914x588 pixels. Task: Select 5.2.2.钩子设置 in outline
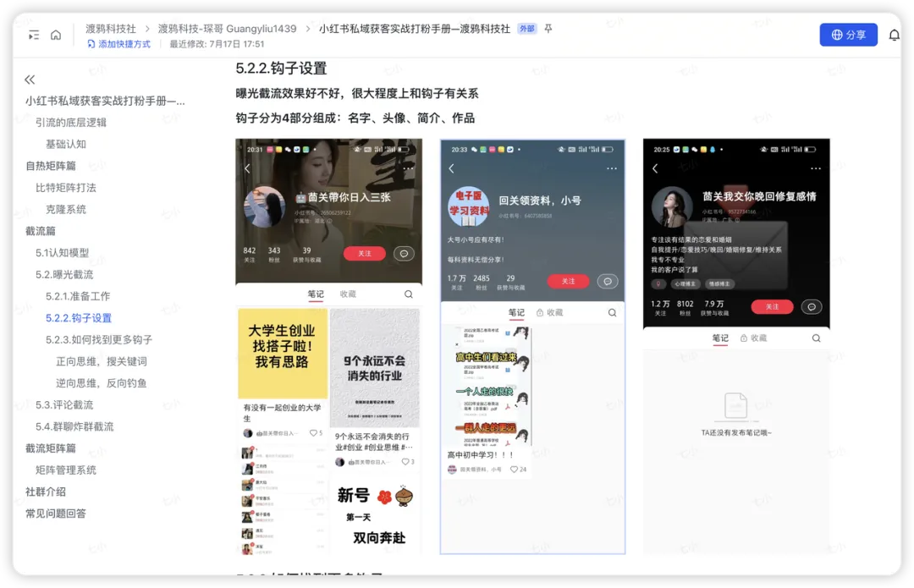point(79,317)
